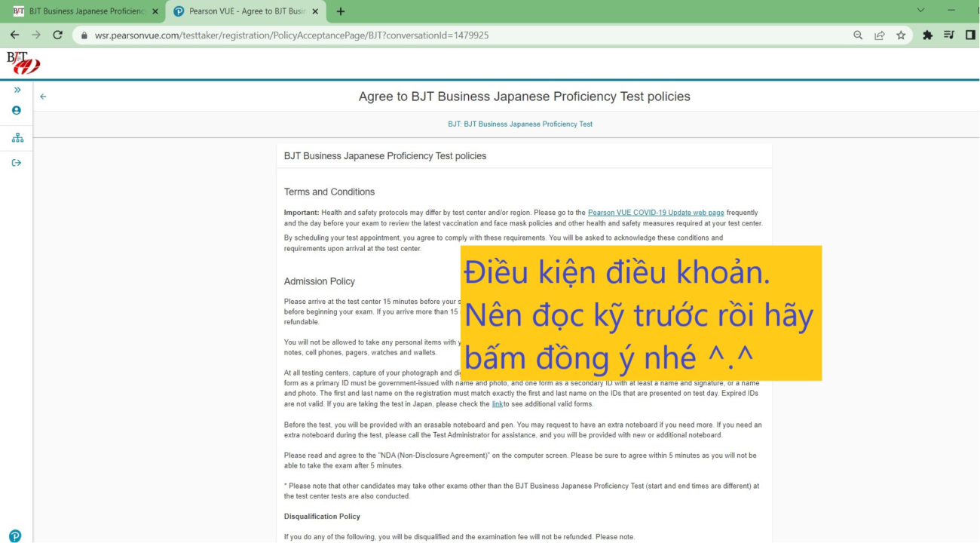Click the 'Terms and Conditions' heading
Image resolution: width=980 pixels, height=543 pixels.
[329, 192]
